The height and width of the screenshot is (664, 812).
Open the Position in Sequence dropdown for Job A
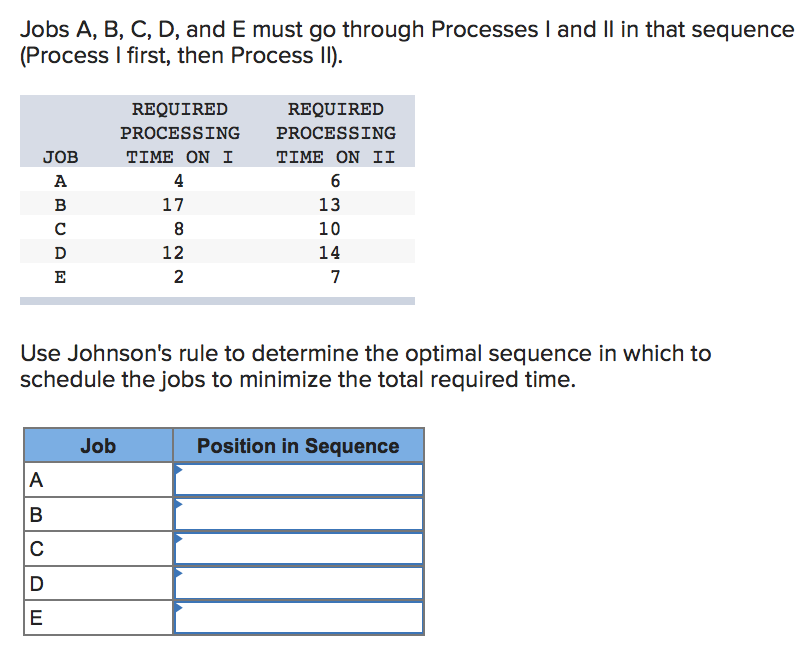(297, 478)
